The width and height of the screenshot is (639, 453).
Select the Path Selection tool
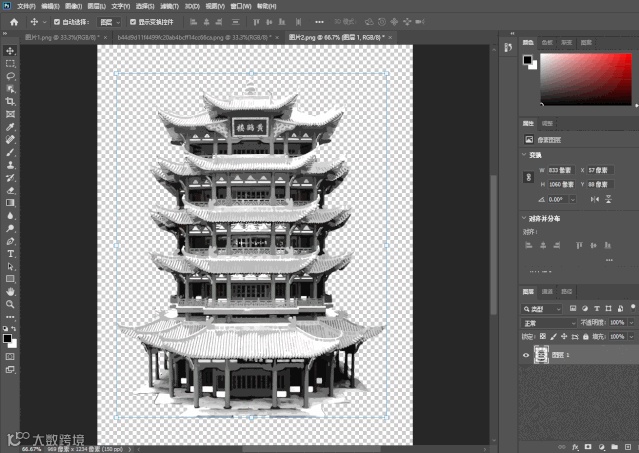[10, 266]
